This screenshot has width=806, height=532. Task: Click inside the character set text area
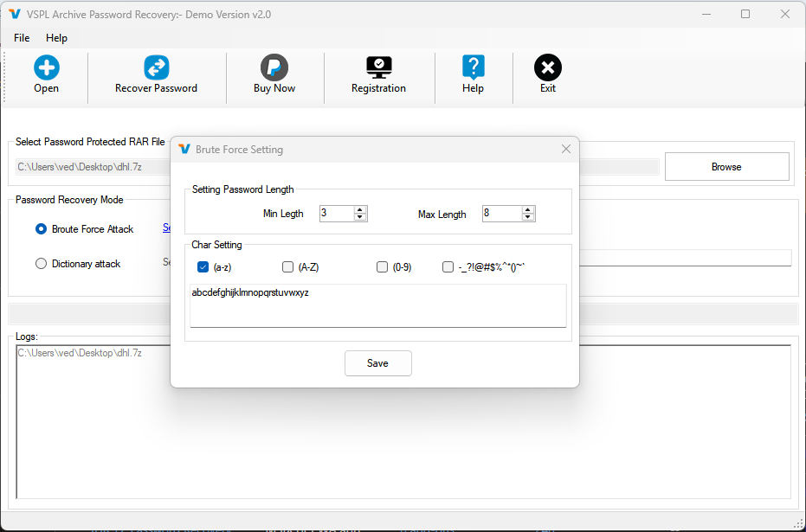[x=378, y=304]
